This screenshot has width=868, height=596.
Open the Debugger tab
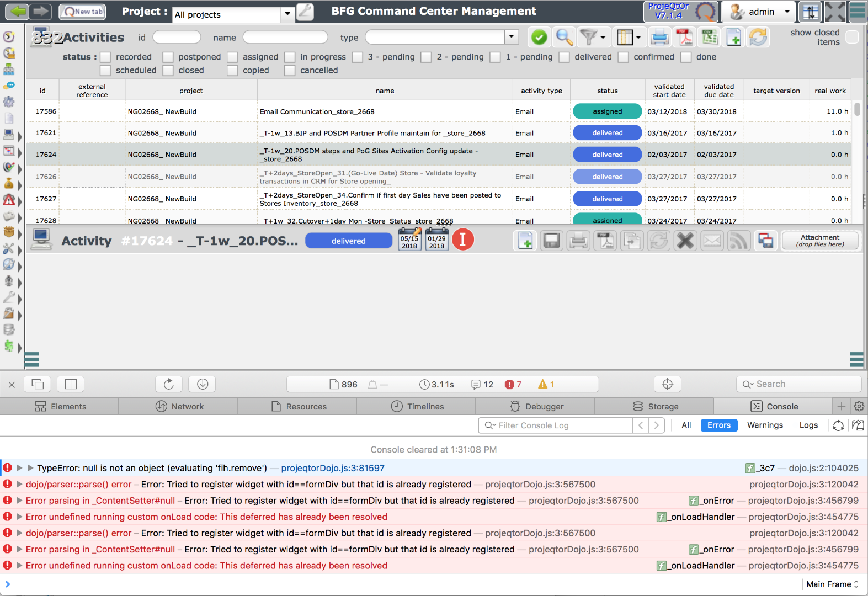point(535,407)
